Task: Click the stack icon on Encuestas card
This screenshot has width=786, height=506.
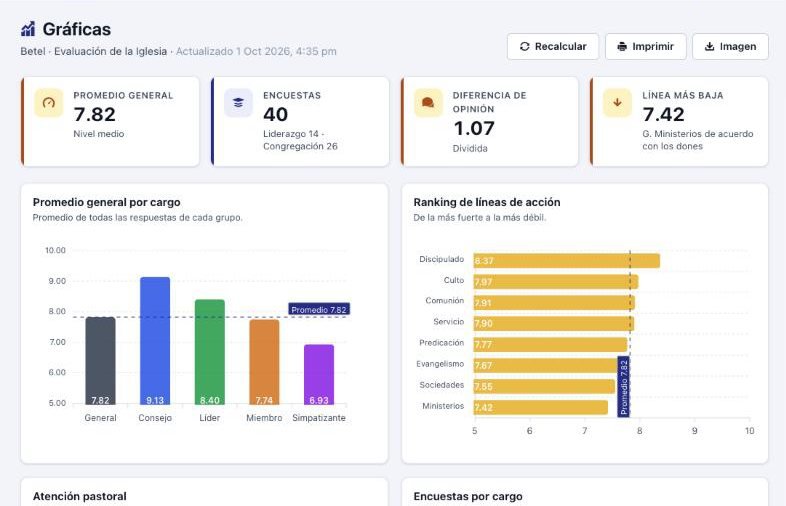Action: [x=239, y=103]
